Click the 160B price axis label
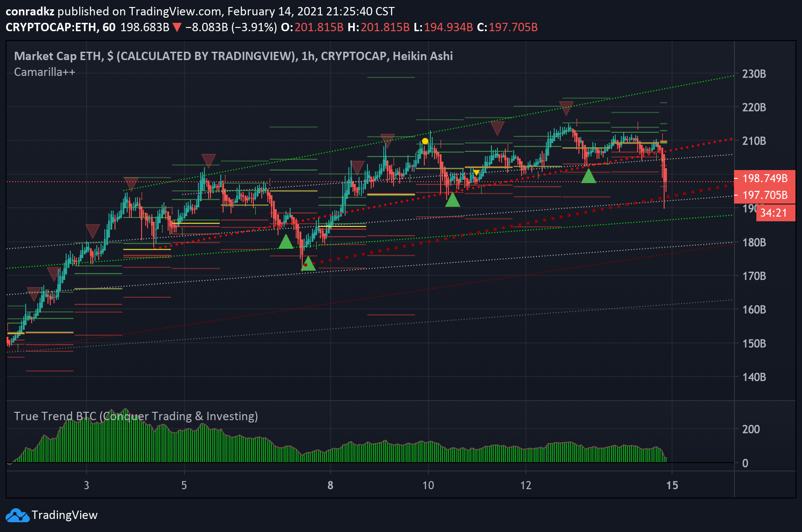This screenshot has width=802, height=532. (x=754, y=310)
